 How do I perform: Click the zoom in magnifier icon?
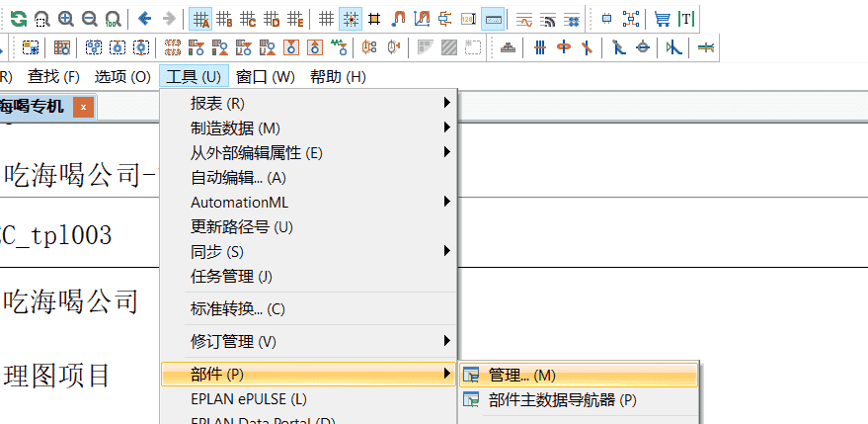point(66,18)
